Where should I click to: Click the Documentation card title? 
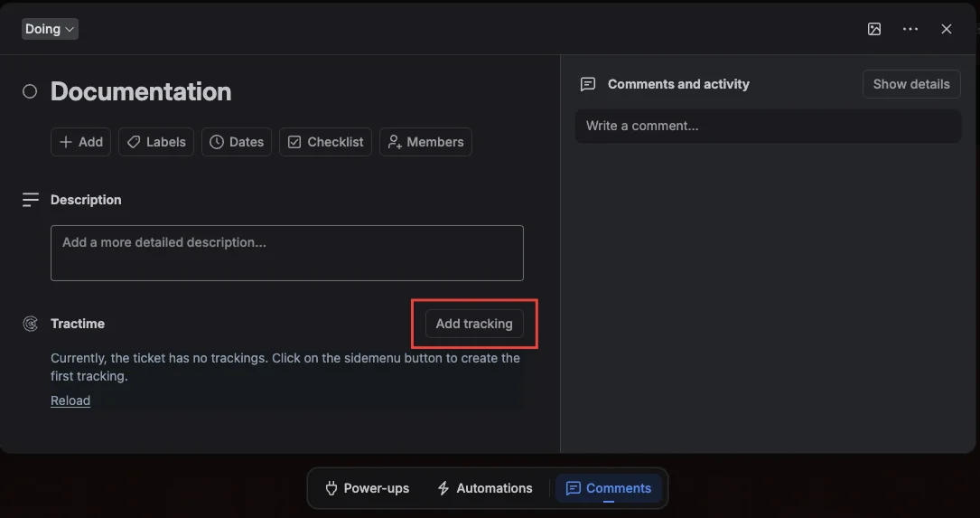coord(141,91)
